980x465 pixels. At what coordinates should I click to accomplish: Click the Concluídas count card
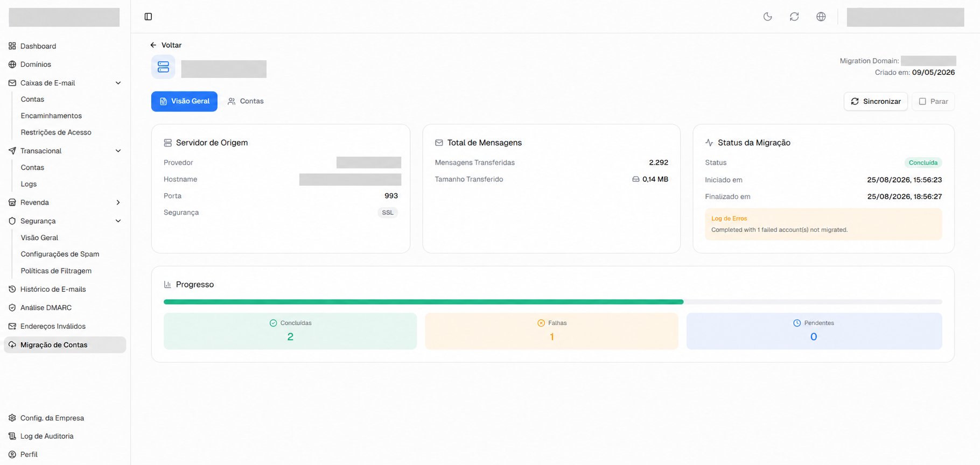click(x=290, y=331)
